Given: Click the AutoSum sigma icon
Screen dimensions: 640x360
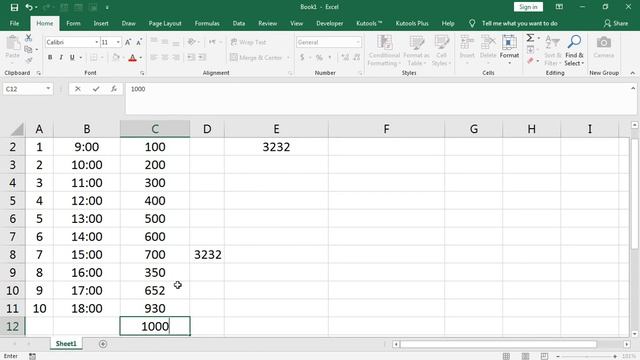Looking at the screenshot, I should (x=530, y=38).
